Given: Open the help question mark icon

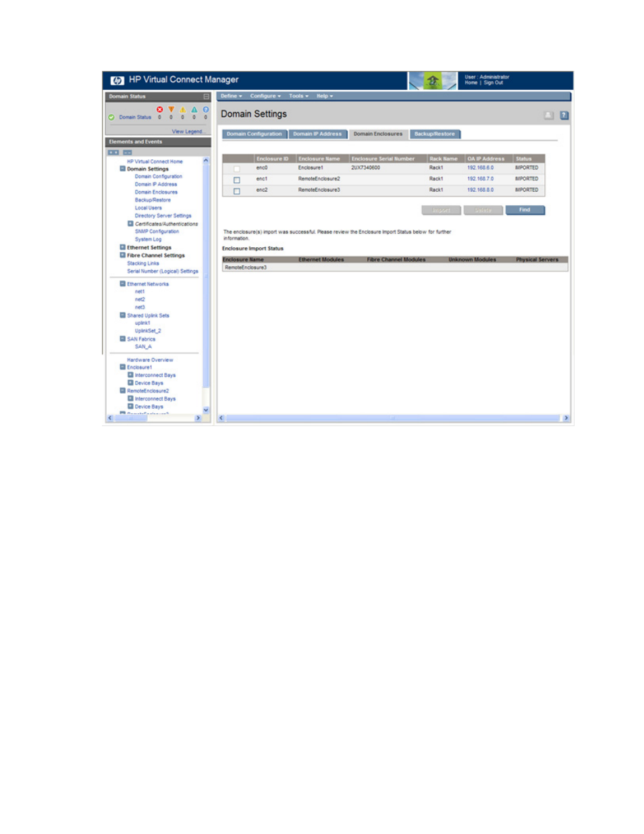Looking at the screenshot, I should point(564,115).
